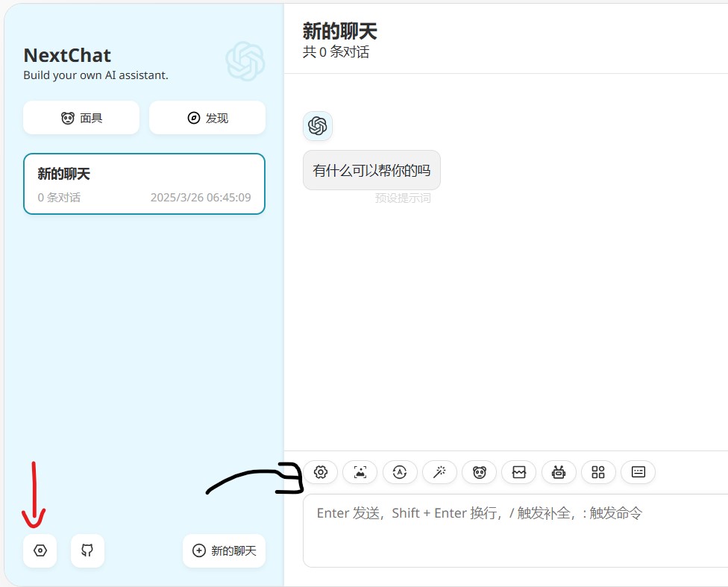Open the GitHub repository icon
This screenshot has height=587, width=728.
point(87,550)
